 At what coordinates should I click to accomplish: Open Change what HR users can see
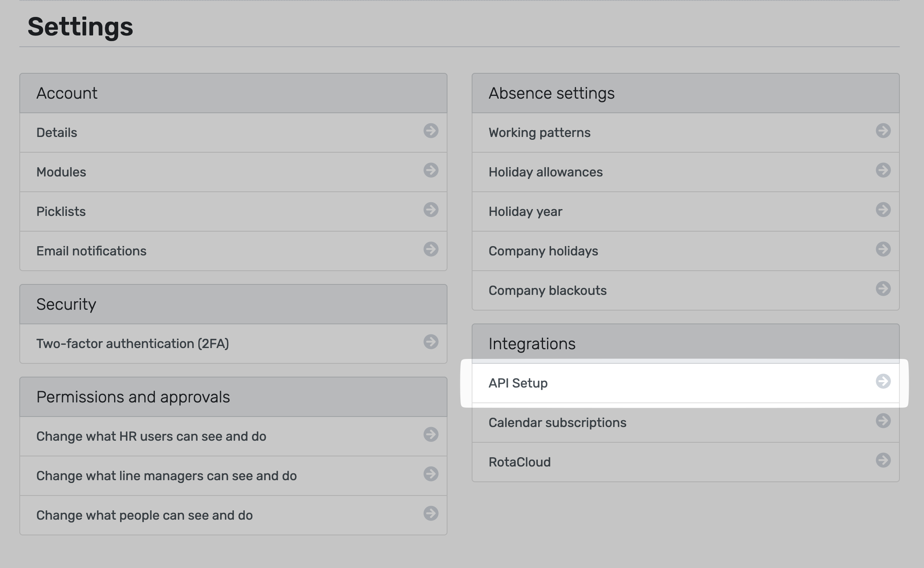(151, 437)
